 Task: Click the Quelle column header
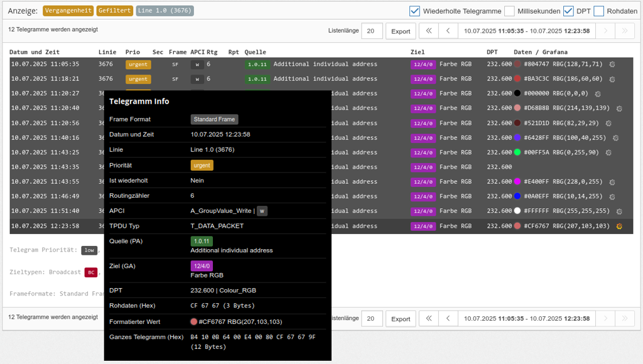pyautogui.click(x=256, y=52)
